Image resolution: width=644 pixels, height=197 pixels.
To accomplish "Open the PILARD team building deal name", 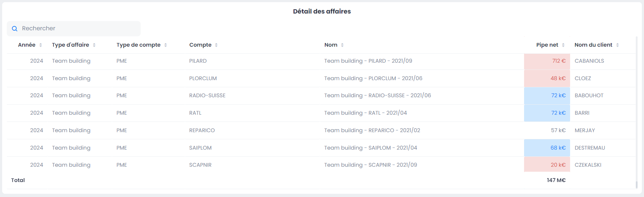I will (x=368, y=61).
